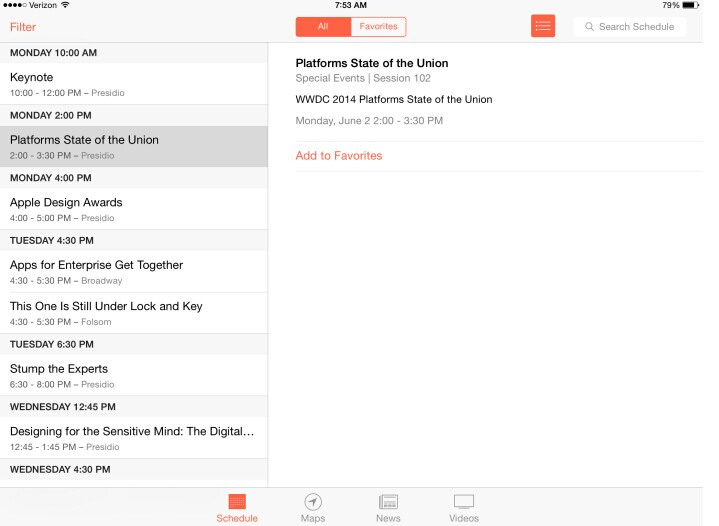This screenshot has height=526, width=719.
Task: Select This One Is Still Under Lock and Key
Action: point(134,313)
